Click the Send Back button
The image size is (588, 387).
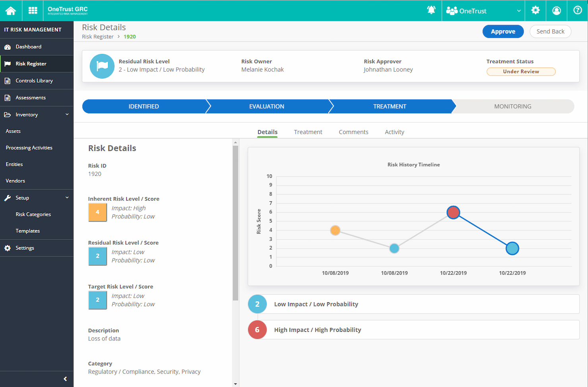click(x=550, y=31)
